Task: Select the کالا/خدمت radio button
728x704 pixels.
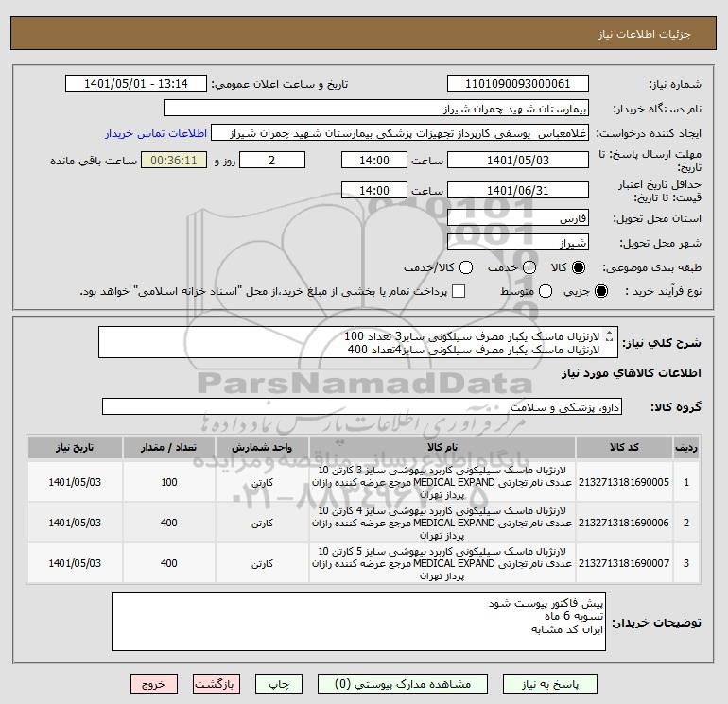Action: point(466,267)
